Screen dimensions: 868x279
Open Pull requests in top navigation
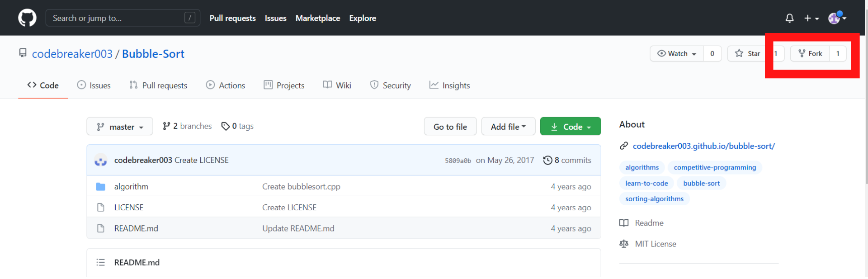click(x=232, y=18)
